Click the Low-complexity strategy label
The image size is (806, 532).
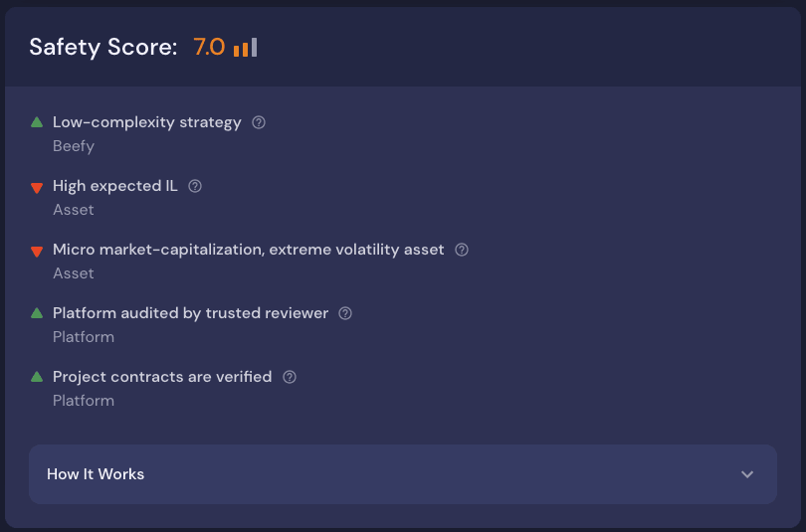pyautogui.click(x=147, y=122)
